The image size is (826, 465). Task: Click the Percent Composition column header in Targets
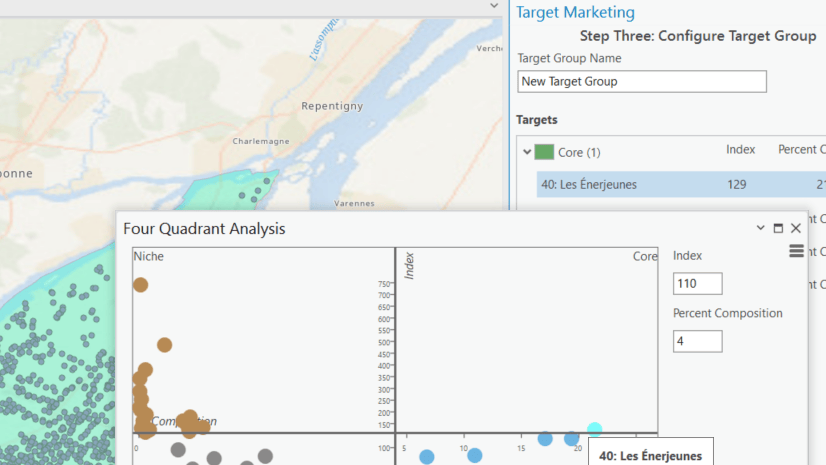(801, 149)
